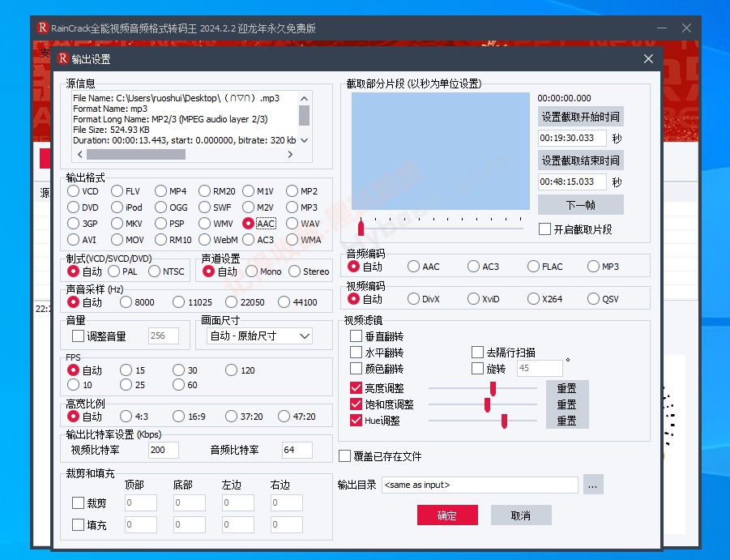Click the output directory field
This screenshot has width=730, height=560.
click(480, 485)
